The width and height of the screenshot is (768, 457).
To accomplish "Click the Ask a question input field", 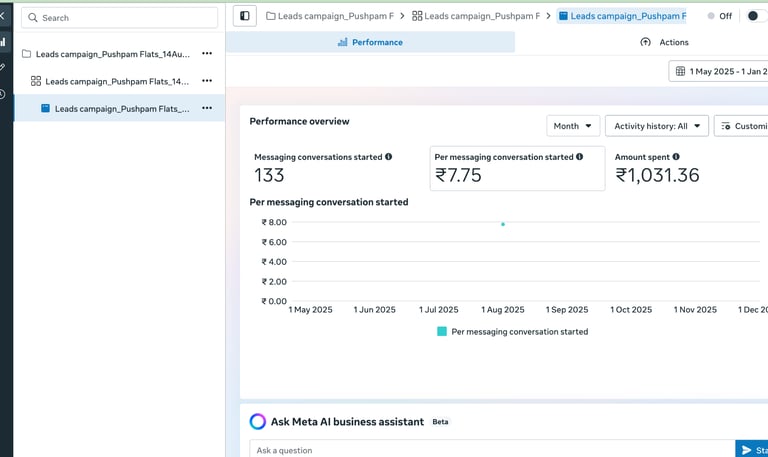I will coord(490,450).
